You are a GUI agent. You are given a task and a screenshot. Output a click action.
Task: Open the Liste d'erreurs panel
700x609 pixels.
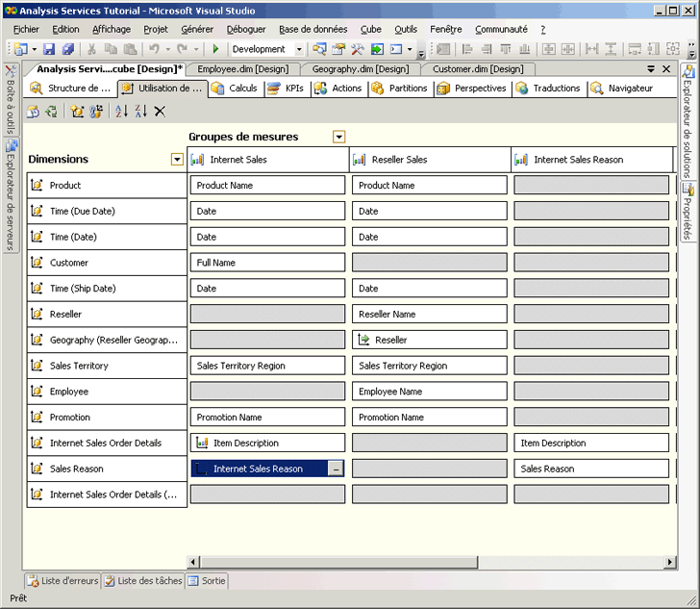coord(62,581)
